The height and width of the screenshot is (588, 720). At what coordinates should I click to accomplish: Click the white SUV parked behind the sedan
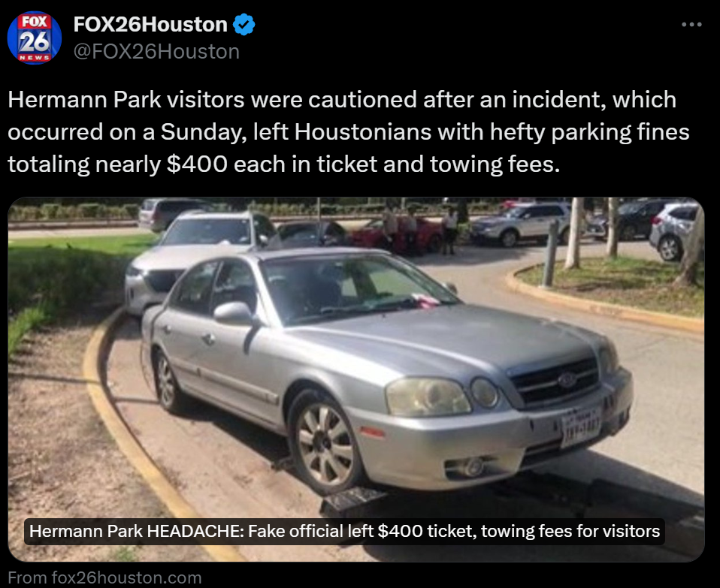tap(198, 257)
